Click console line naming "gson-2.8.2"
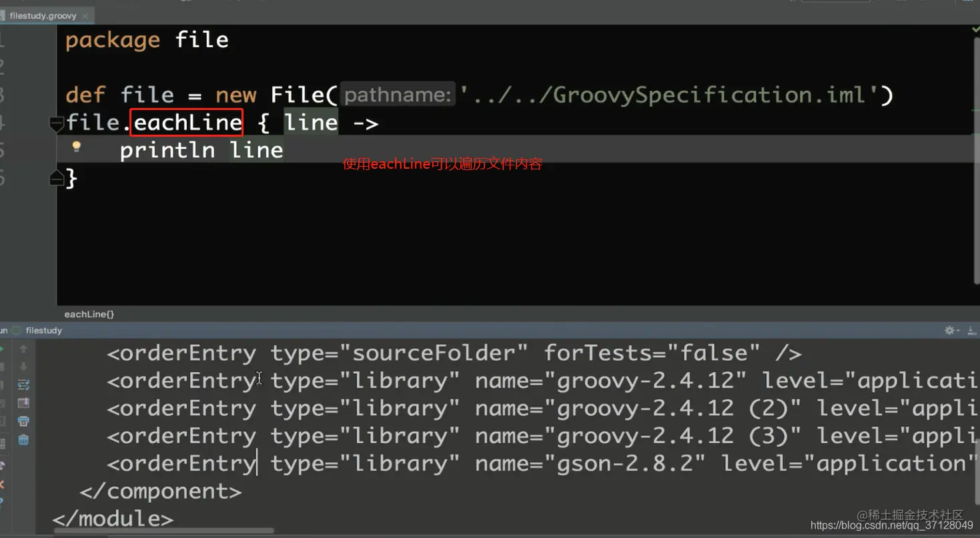Image resolution: width=980 pixels, height=538 pixels. (x=543, y=463)
